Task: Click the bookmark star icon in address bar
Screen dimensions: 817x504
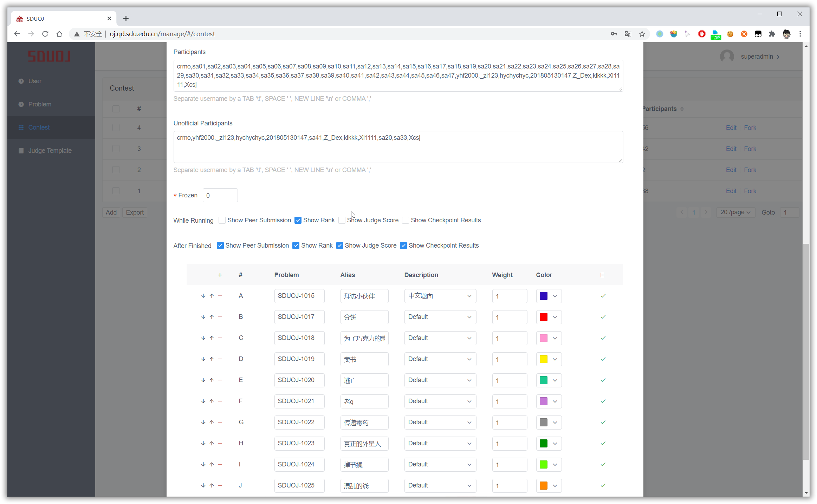Action: point(642,34)
